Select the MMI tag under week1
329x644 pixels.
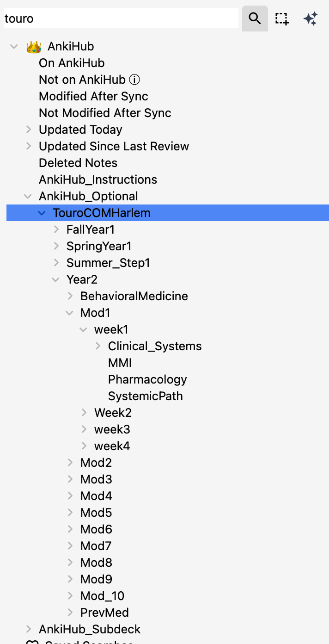(120, 363)
